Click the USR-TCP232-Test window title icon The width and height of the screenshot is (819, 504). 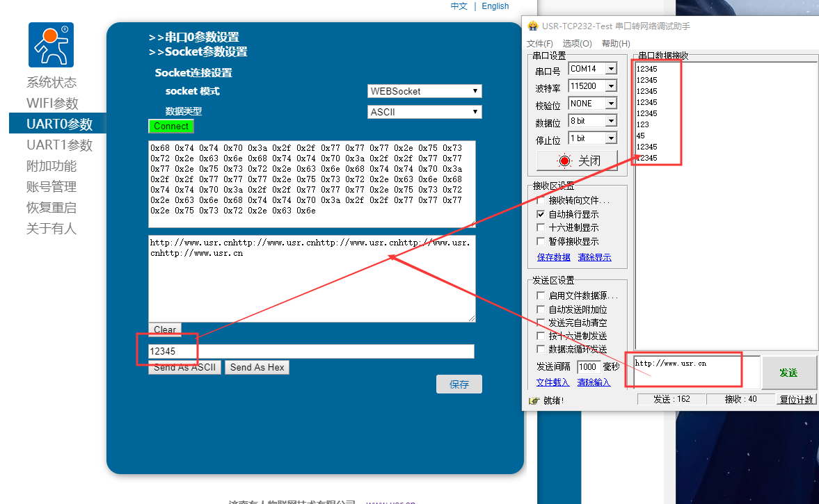point(533,26)
